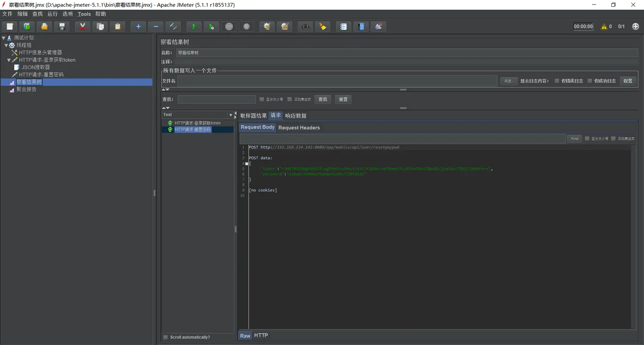Click the globe icon in top-right corner
This screenshot has height=345, width=644.
(636, 26)
